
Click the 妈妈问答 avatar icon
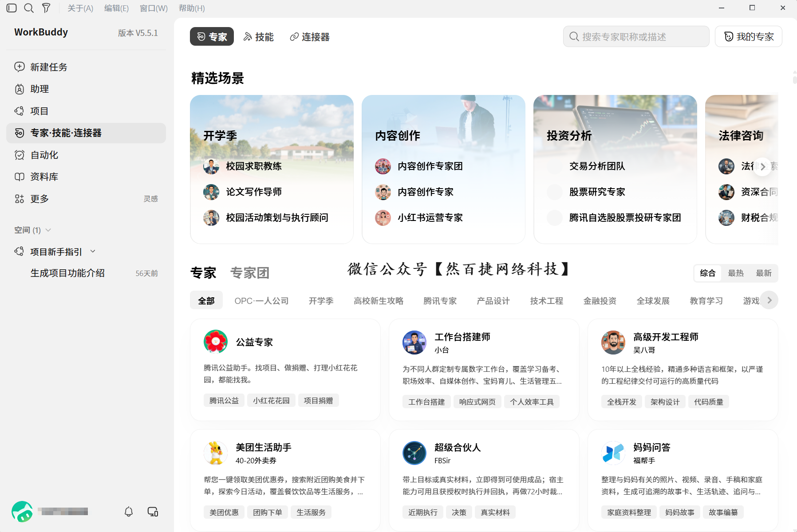613,453
